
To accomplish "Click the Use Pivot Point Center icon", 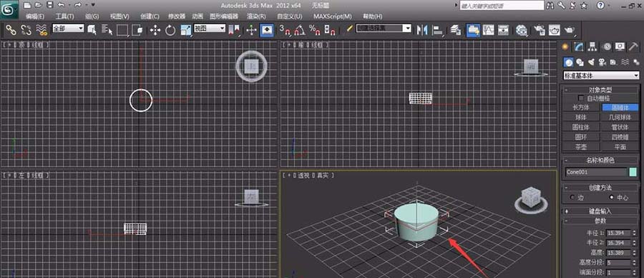I will pyautogui.click(x=234, y=30).
